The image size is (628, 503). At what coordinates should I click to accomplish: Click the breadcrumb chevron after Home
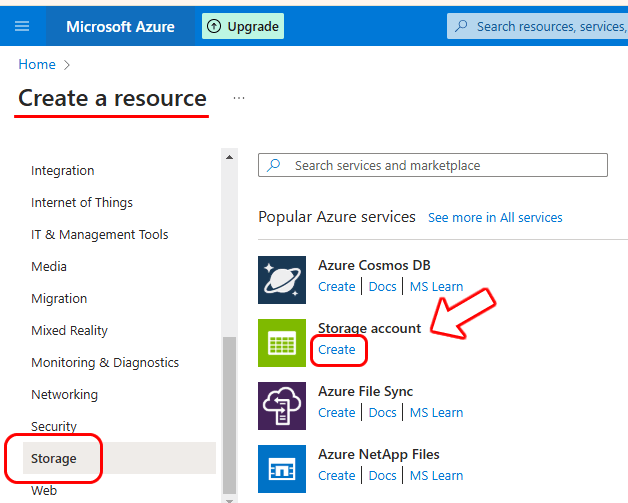coord(67,65)
